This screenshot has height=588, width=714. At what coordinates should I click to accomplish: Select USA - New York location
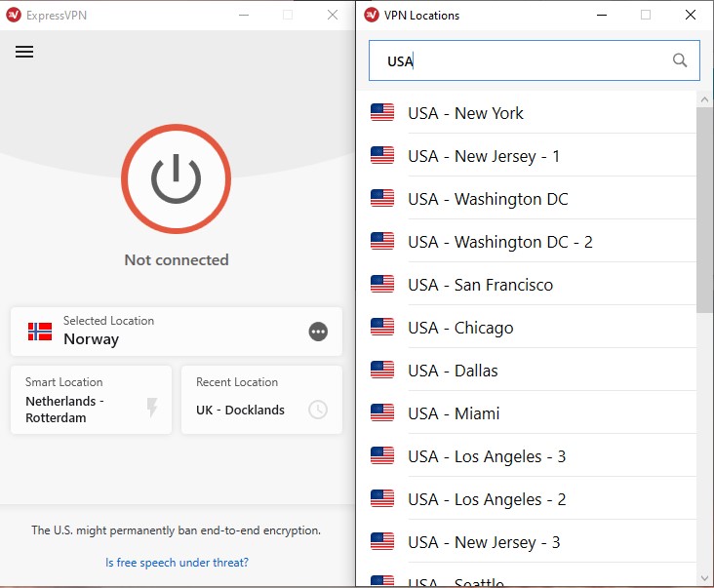pos(527,112)
